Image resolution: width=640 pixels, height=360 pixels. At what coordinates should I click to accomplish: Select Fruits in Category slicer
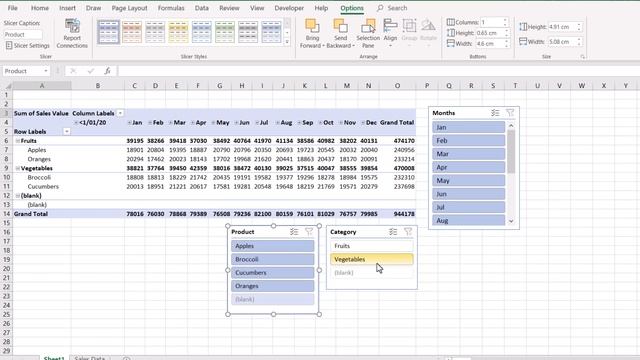[x=371, y=246]
